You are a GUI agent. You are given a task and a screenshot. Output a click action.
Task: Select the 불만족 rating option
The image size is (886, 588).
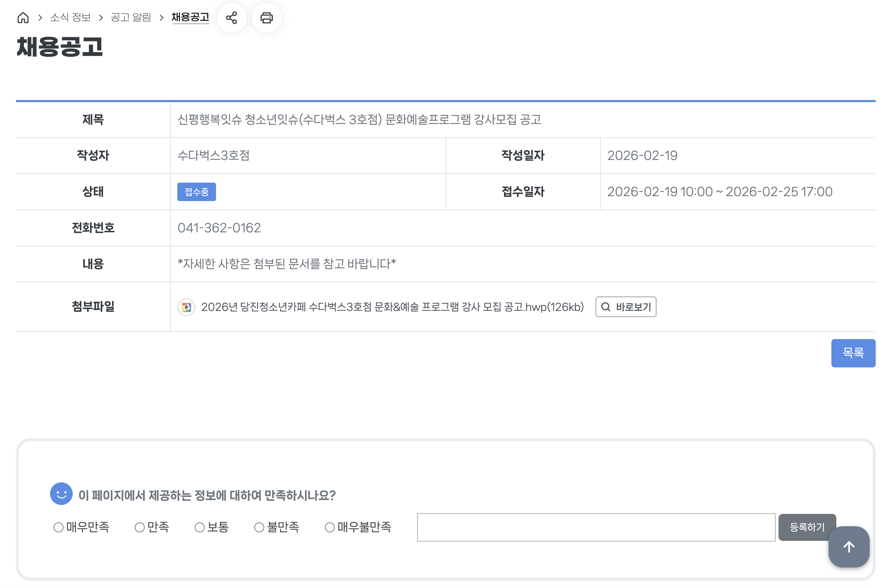pos(259,527)
